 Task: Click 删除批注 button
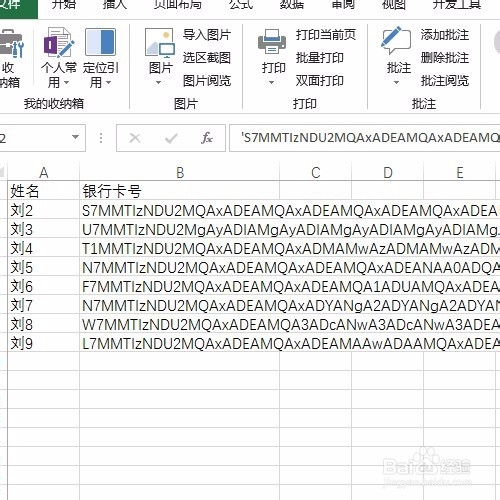pyautogui.click(x=445, y=58)
